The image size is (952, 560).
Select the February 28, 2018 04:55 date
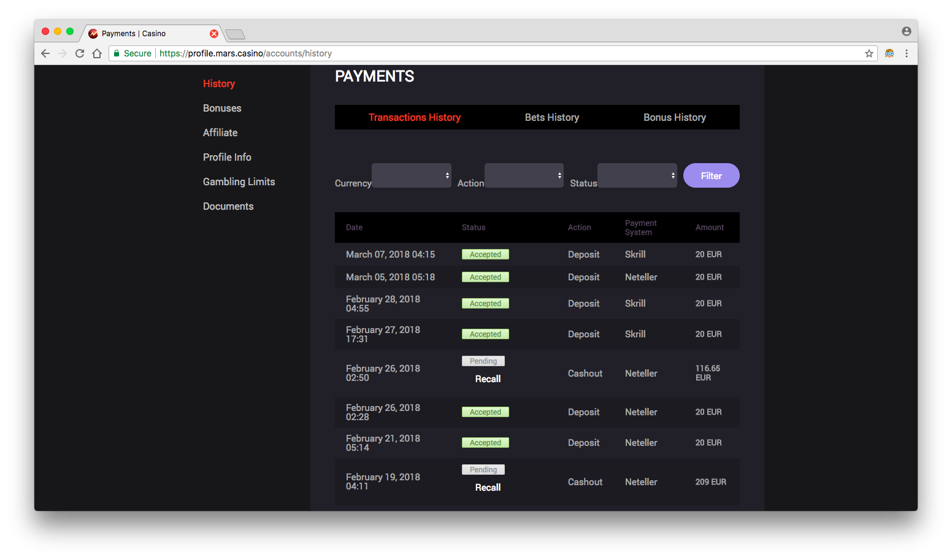click(x=383, y=304)
